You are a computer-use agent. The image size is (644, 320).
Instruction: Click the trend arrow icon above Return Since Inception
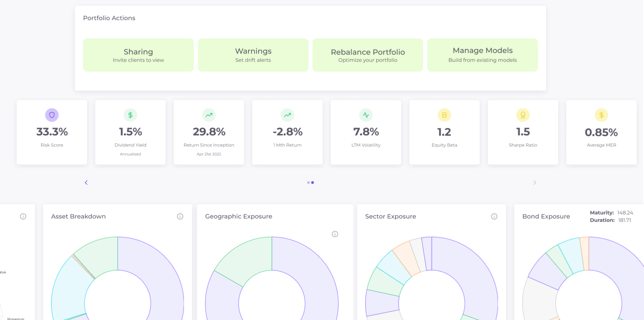point(209,115)
